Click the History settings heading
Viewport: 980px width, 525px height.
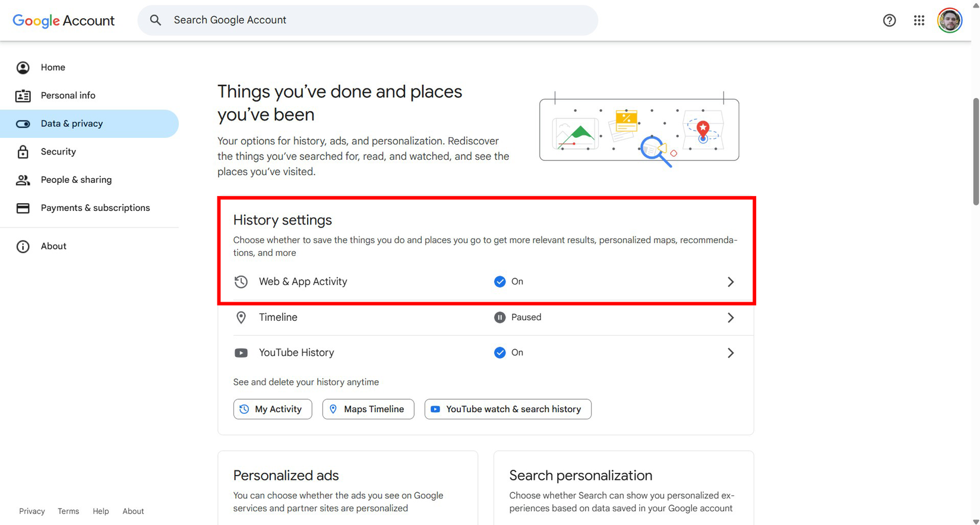coord(283,220)
